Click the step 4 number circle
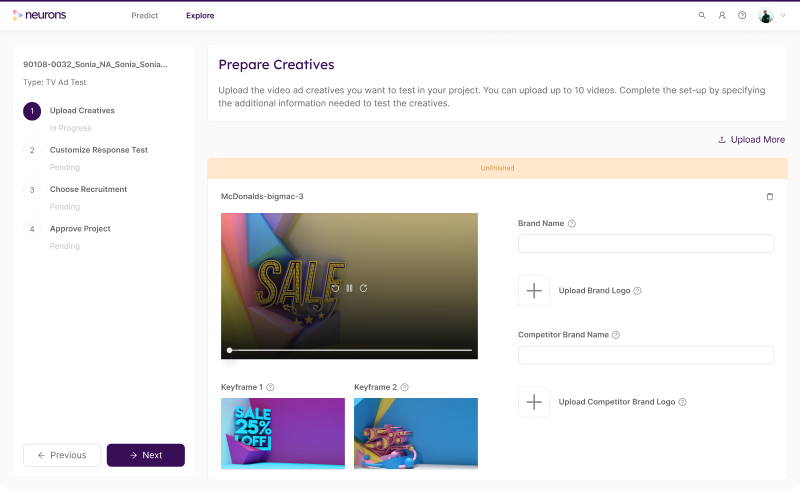800x489 pixels. click(x=32, y=229)
